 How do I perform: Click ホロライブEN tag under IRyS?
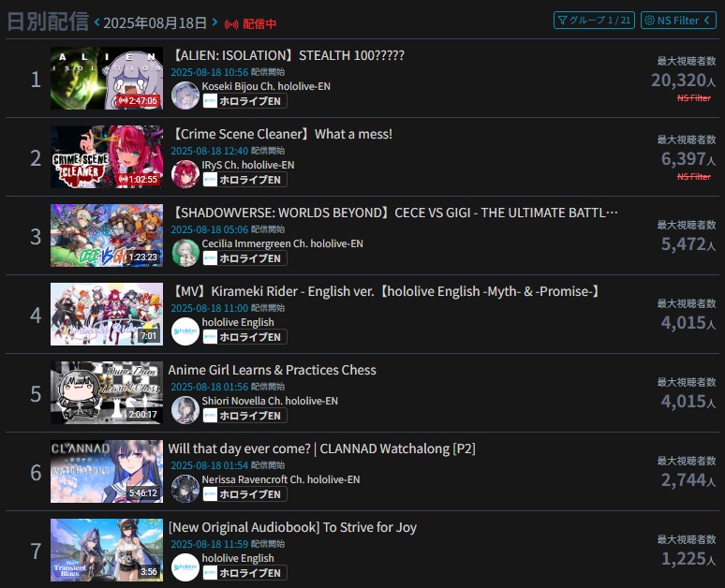pos(244,180)
